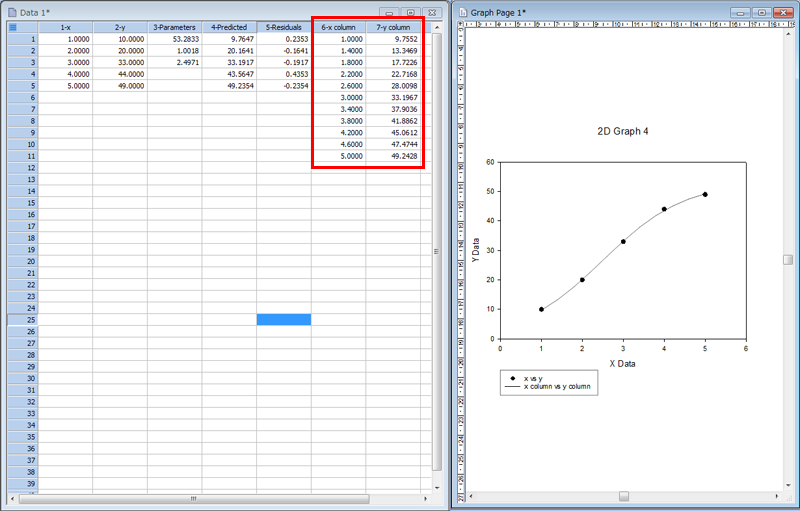
Task: Click the predicted value 20.1641
Action: coord(229,51)
